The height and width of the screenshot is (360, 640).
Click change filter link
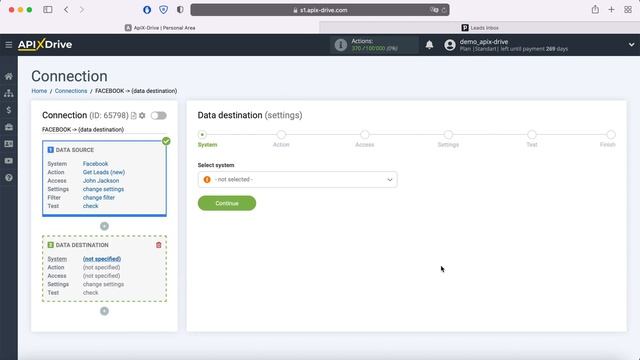coord(99,198)
